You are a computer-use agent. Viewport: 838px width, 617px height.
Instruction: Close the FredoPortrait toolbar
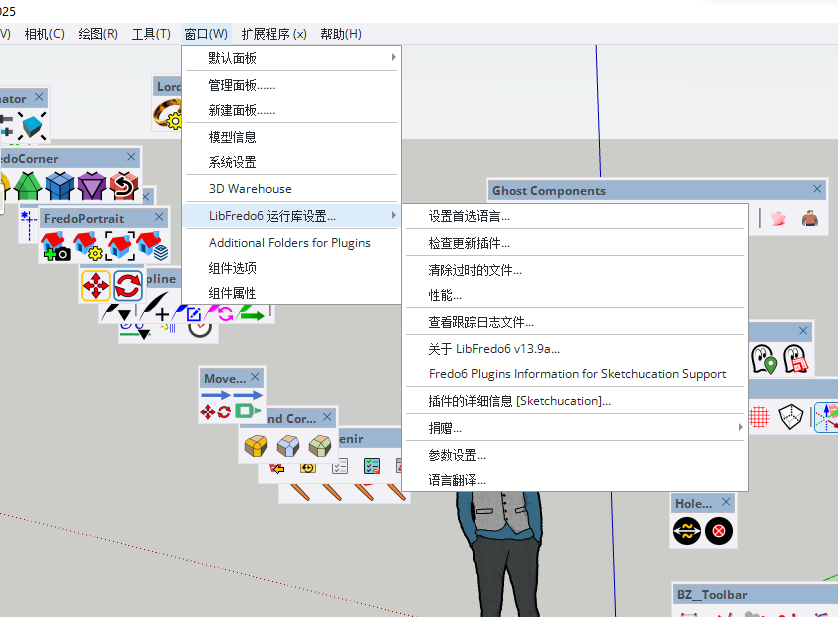[x=161, y=217]
